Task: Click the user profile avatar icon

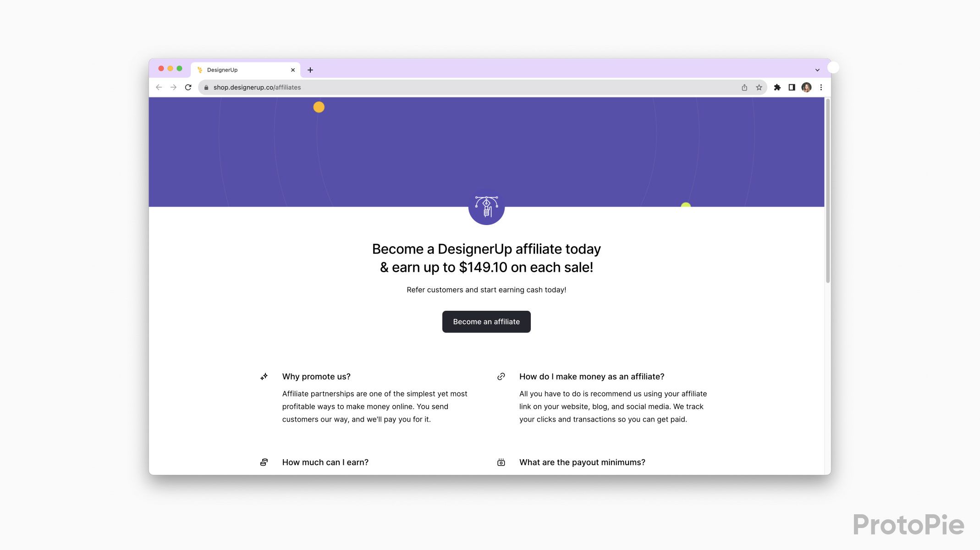Action: pyautogui.click(x=806, y=87)
